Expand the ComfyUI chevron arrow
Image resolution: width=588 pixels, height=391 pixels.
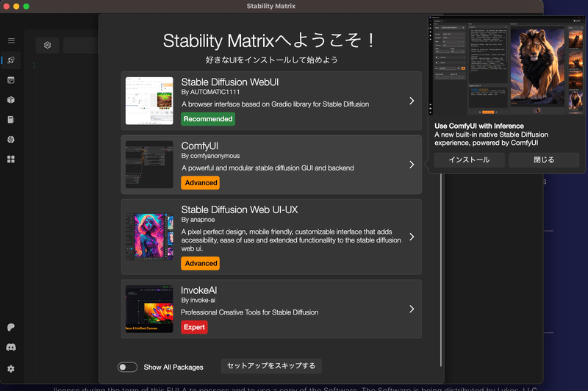412,165
